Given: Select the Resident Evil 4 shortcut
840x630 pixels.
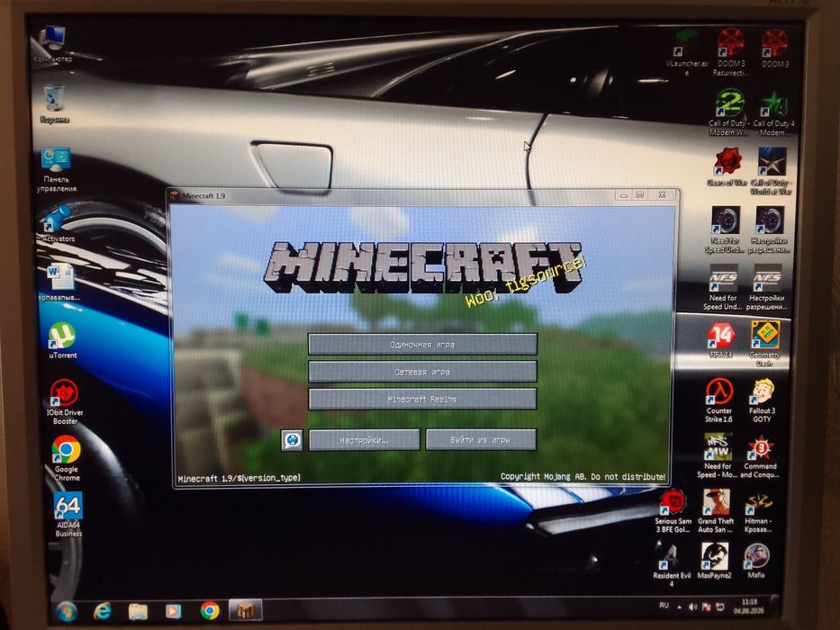Looking at the screenshot, I should 672,566.
